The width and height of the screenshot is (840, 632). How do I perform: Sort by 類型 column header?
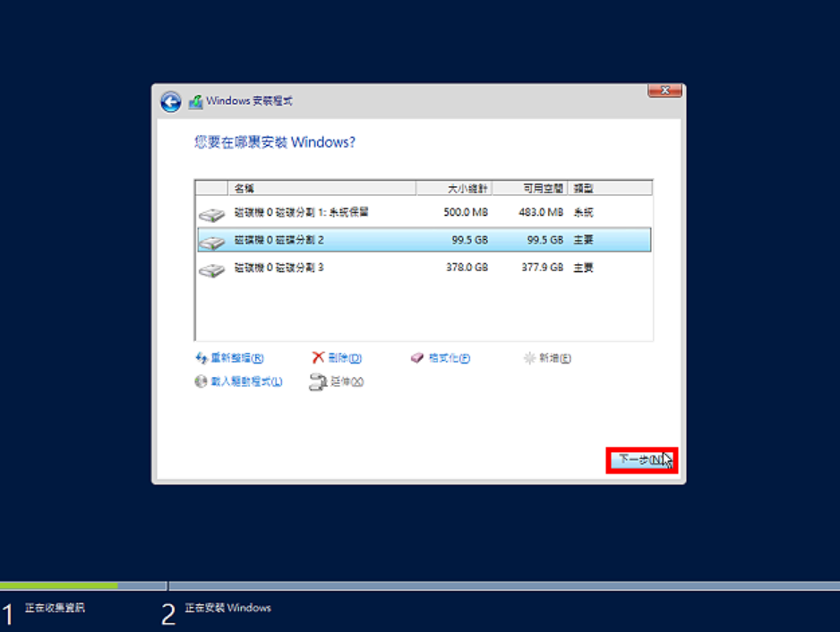tap(610, 188)
